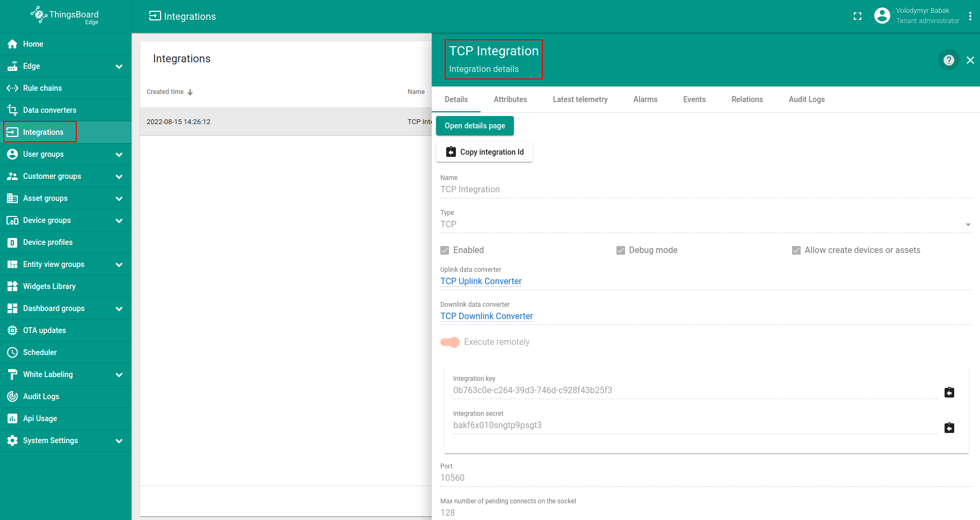Expand the Asset groups chevron
980x520 pixels.
click(x=119, y=199)
